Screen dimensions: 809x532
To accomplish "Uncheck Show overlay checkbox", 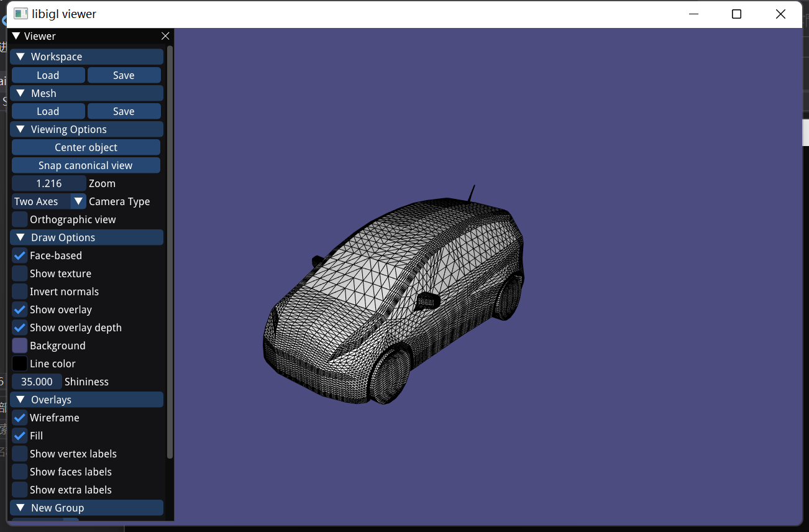I will pyautogui.click(x=20, y=310).
